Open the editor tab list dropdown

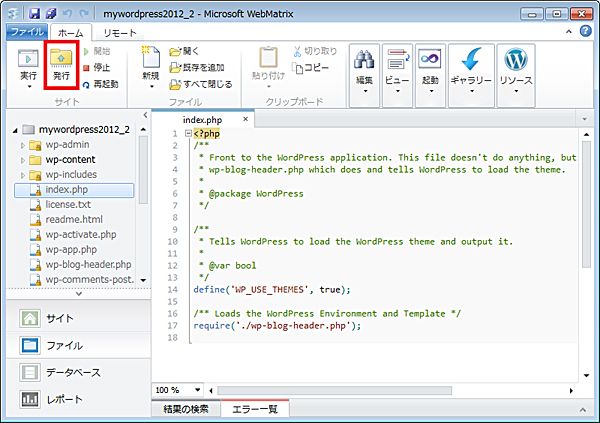point(584,119)
